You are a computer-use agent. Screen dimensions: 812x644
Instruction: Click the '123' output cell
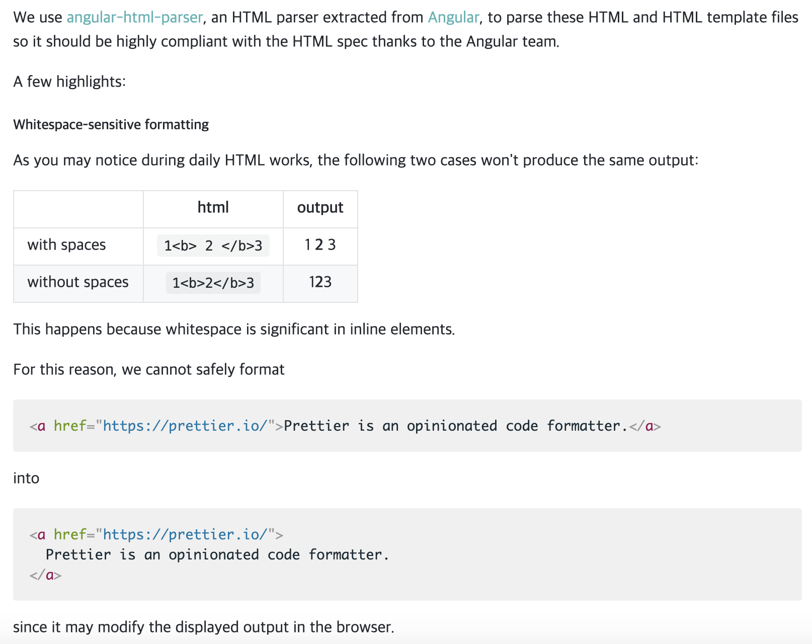320,282
